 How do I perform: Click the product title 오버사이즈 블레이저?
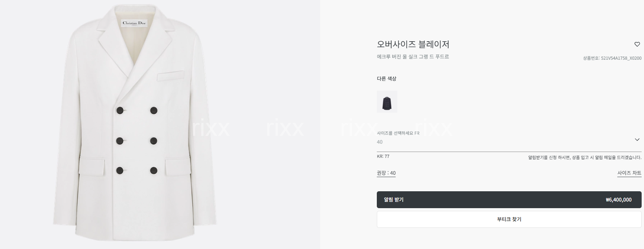413,44
